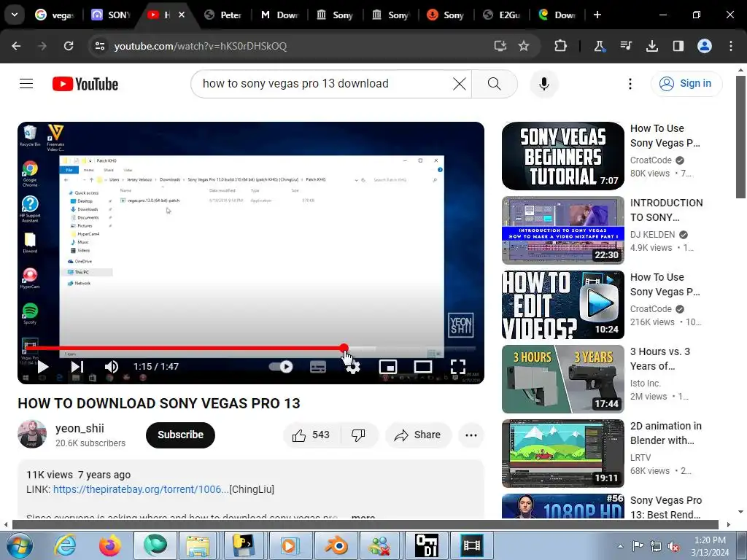The height and width of the screenshot is (560, 747).
Task: Switch to the vegas Google tab
Action: [x=55, y=15]
